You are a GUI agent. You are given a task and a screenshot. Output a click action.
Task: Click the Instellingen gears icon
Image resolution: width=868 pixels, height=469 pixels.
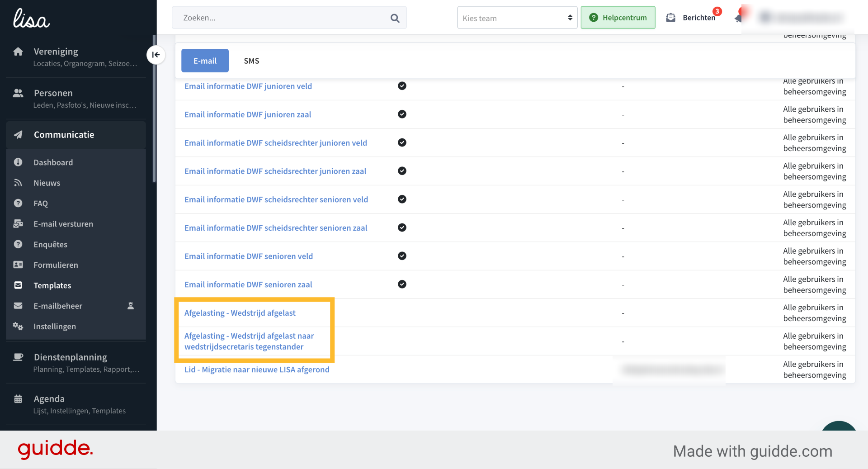(18, 326)
